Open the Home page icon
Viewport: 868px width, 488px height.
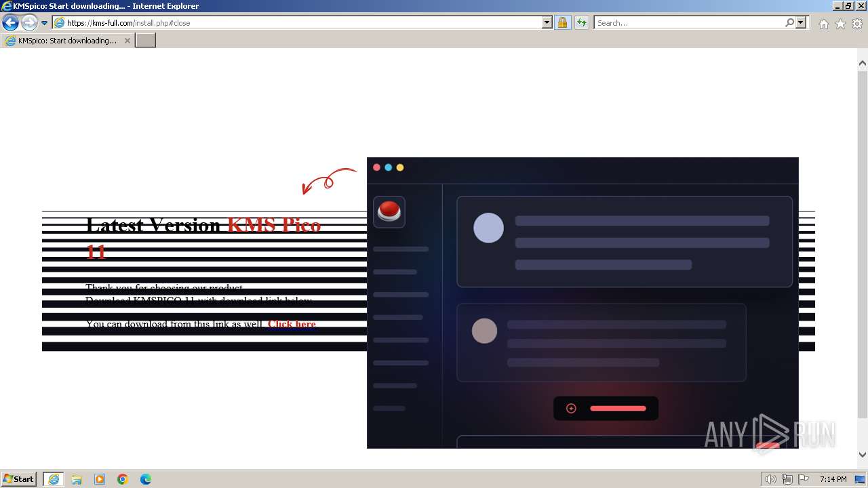pyautogui.click(x=823, y=24)
